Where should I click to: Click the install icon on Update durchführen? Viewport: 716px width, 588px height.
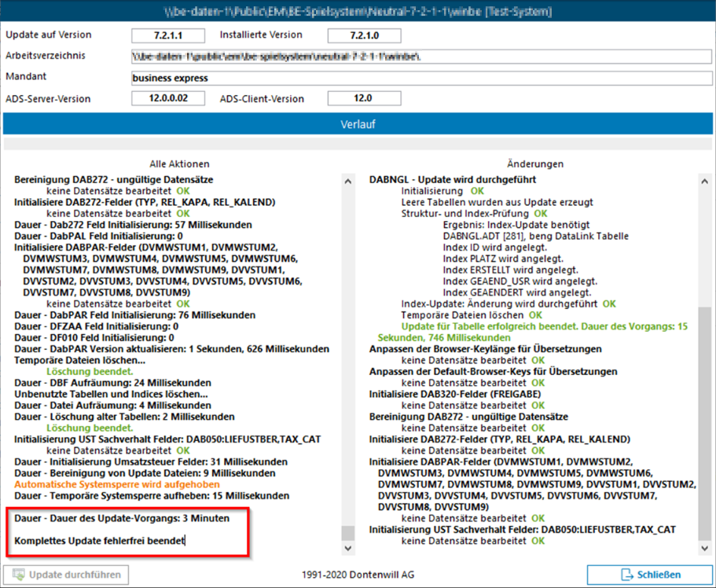click(17, 575)
